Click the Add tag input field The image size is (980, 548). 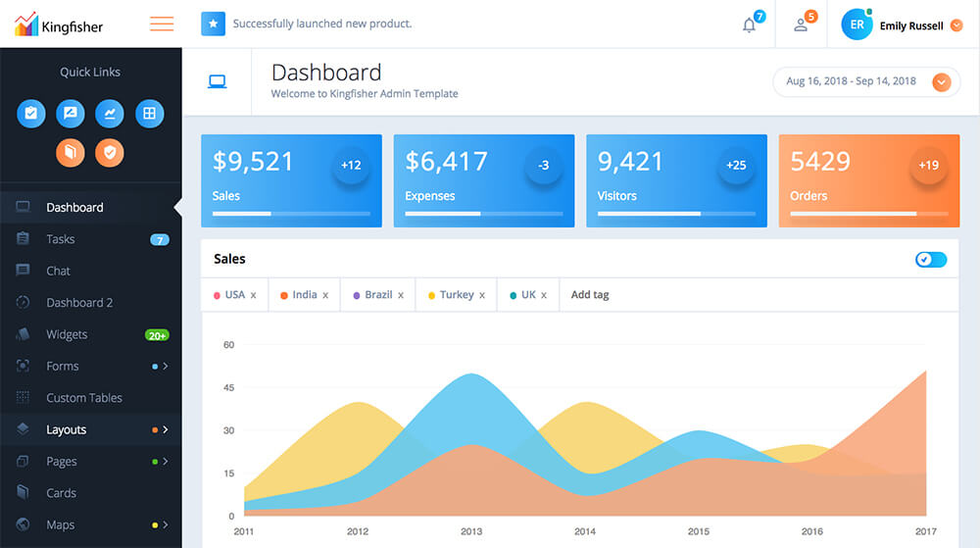point(590,295)
